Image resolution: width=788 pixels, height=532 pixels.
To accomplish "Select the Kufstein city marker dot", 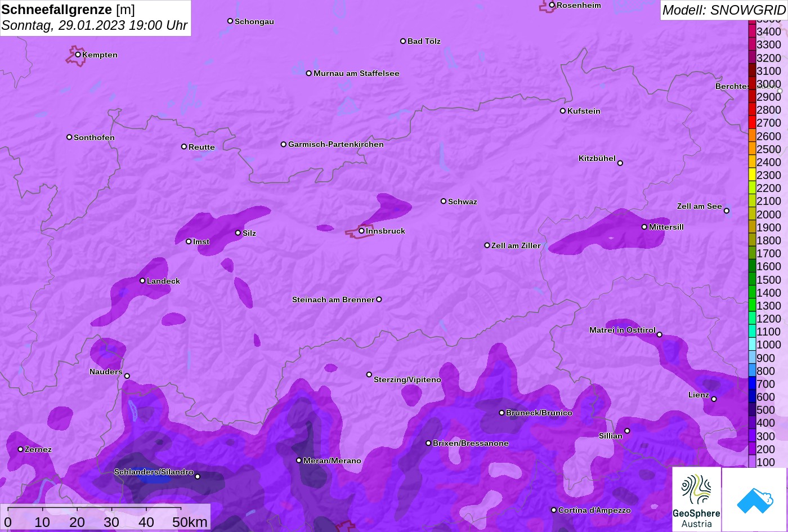I will [563, 111].
